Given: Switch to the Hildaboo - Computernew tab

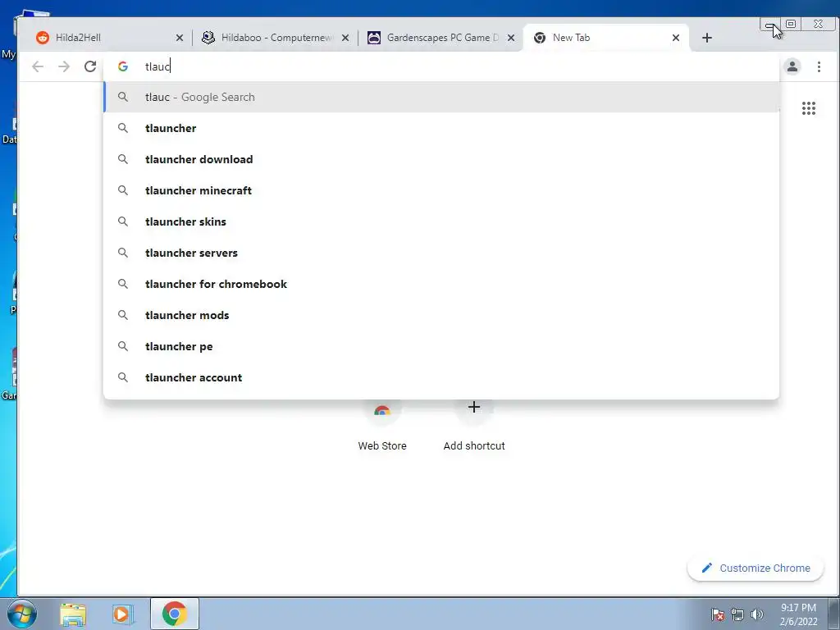Looking at the screenshot, I should click(275, 38).
